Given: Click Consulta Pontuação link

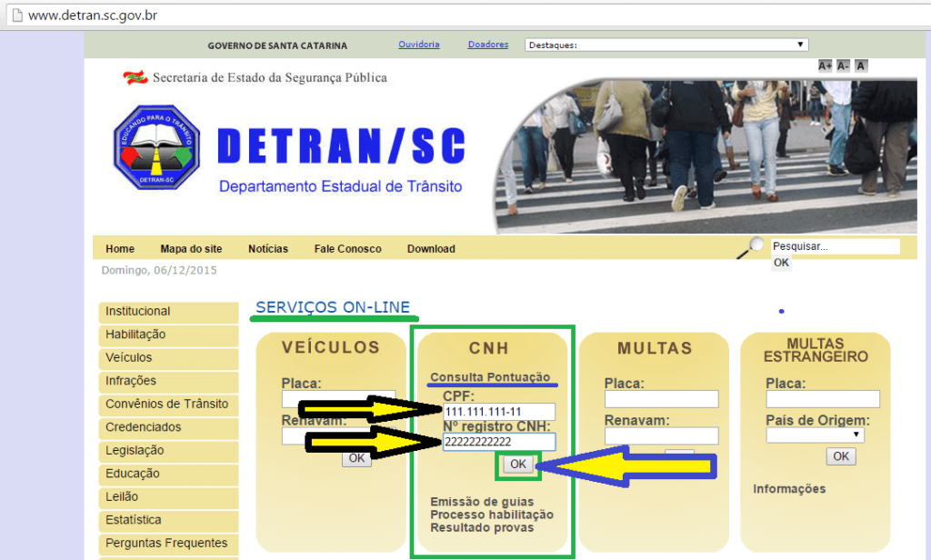Looking at the screenshot, I should pos(490,377).
